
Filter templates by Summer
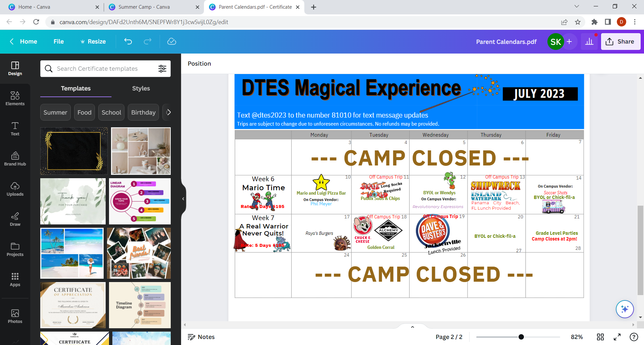coord(55,112)
